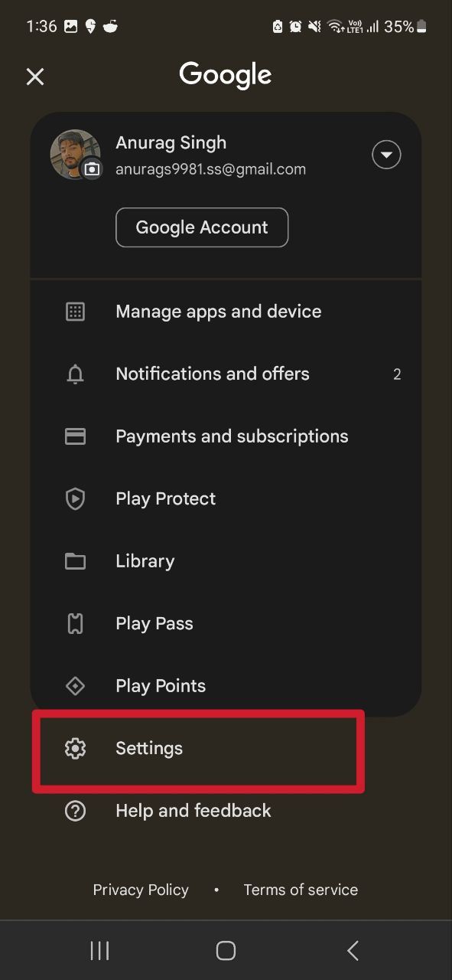Image resolution: width=452 pixels, height=980 pixels.
Task: Open Payments and subscriptions
Action: (231, 436)
